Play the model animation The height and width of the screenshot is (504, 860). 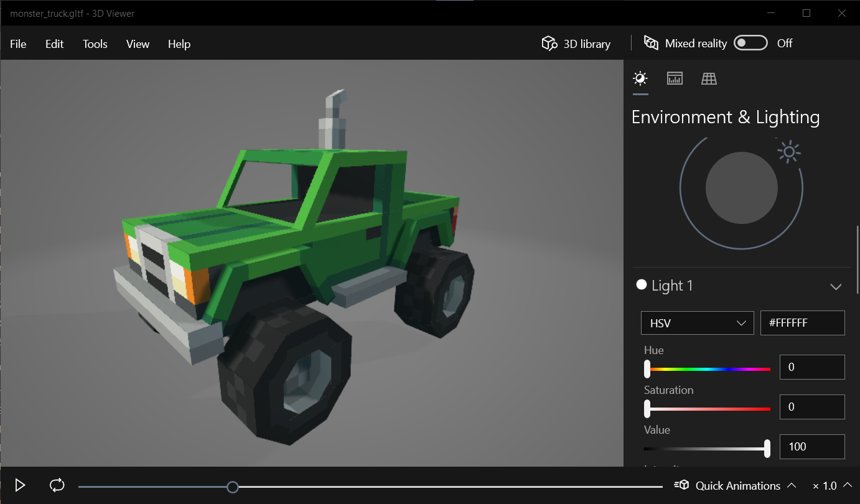[x=19, y=485]
